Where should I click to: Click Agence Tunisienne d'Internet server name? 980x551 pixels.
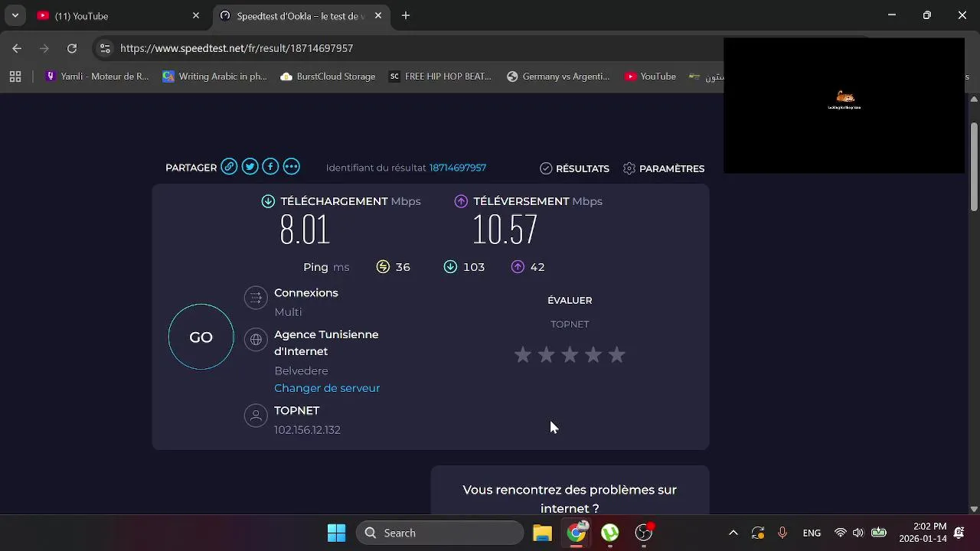click(326, 343)
